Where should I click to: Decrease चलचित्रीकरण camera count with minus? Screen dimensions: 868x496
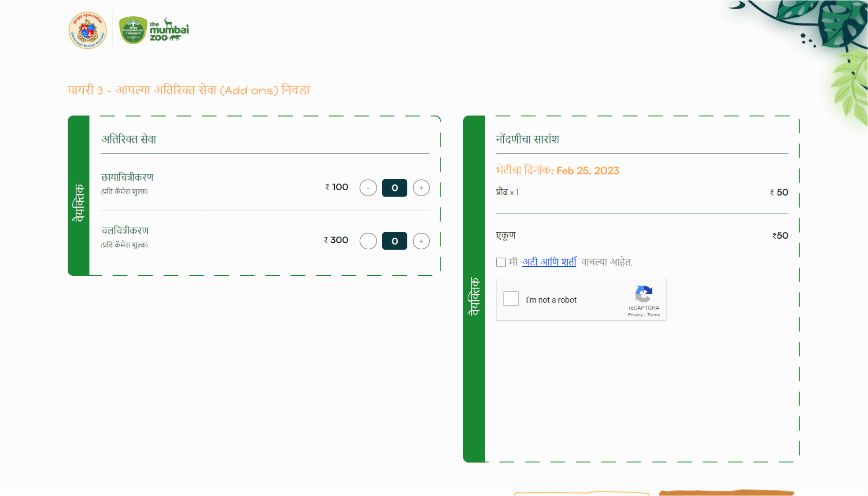click(368, 241)
